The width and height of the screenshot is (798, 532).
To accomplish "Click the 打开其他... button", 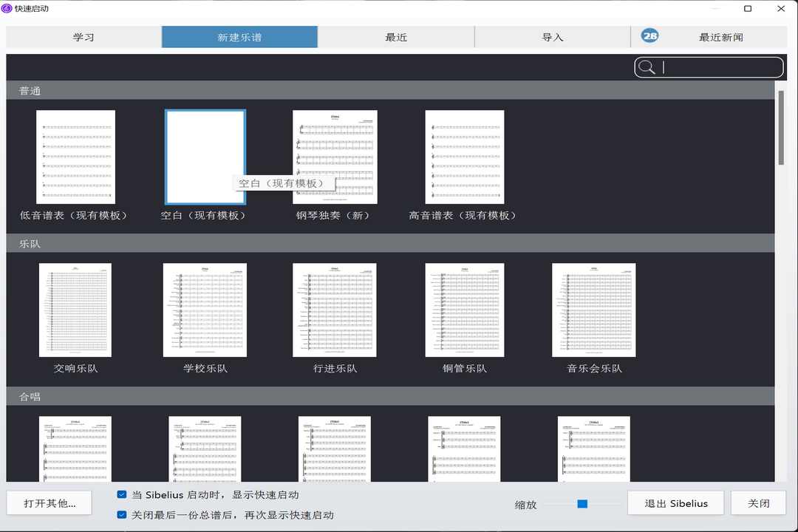I will pos(50,503).
